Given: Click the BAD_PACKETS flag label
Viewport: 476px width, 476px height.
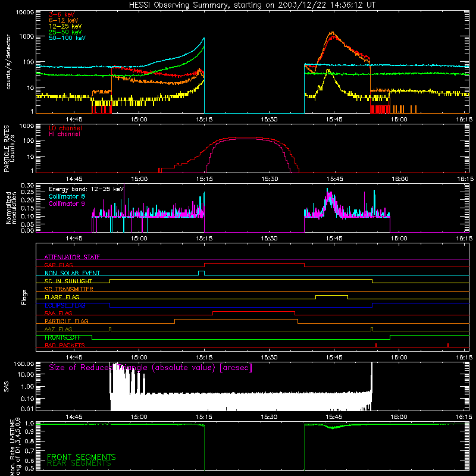Looking at the screenshot, I should point(65,345).
